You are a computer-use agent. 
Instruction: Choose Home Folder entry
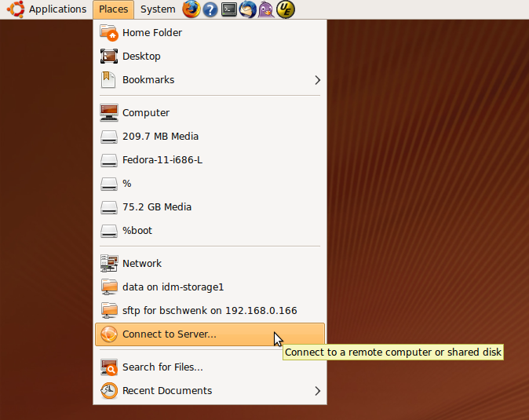(210, 33)
